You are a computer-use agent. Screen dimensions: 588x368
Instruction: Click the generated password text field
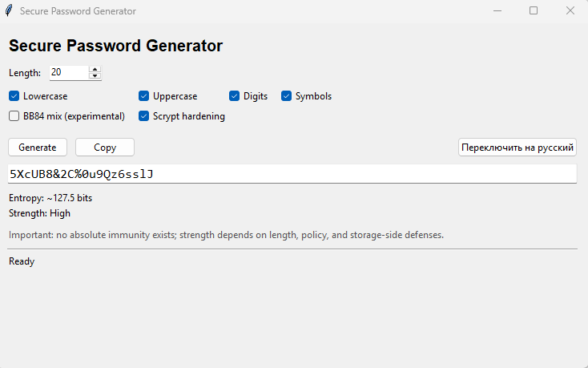[x=292, y=174]
